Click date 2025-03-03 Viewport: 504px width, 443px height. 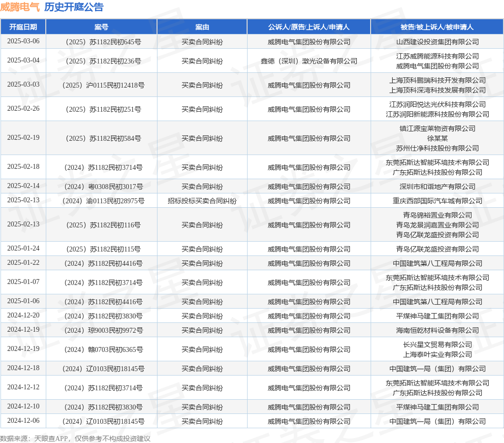click(x=23, y=85)
